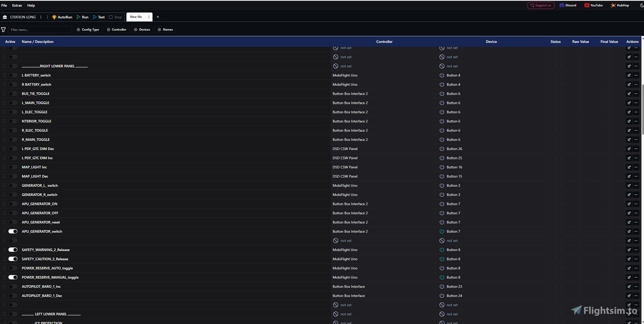Enable the POWER_RESERVE_AUTO_toggle switch
Screen dimensions: 644x324
click(13, 268)
